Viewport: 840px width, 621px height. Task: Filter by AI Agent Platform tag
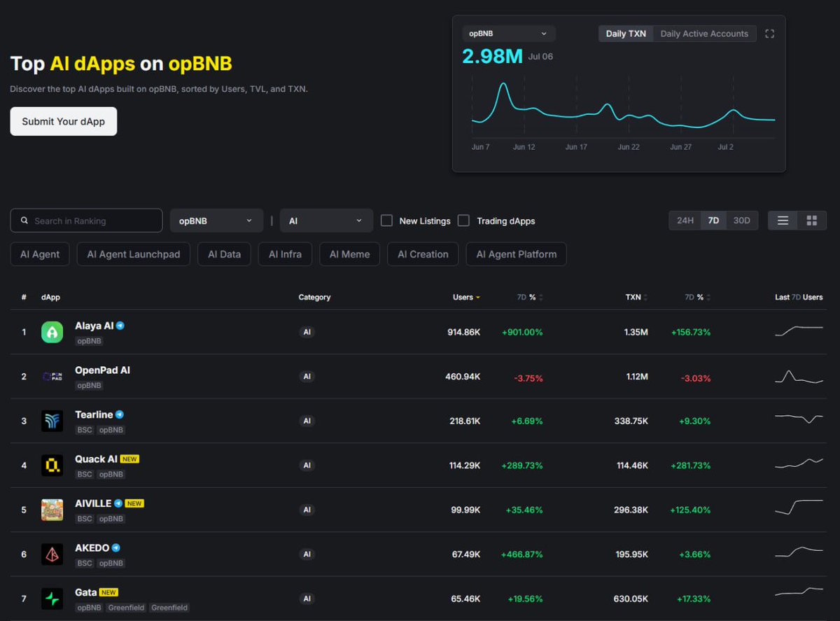point(517,254)
